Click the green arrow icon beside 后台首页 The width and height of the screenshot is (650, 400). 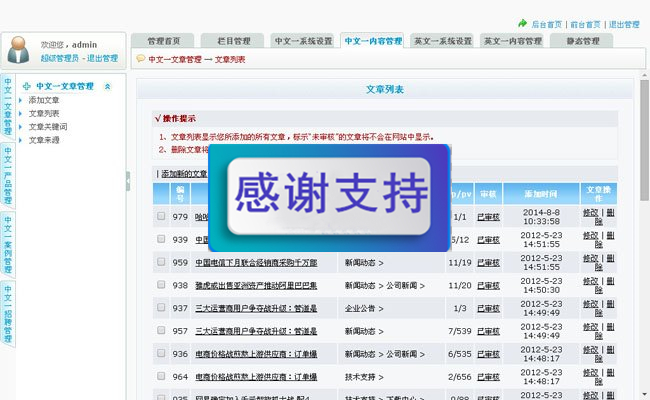(522, 24)
